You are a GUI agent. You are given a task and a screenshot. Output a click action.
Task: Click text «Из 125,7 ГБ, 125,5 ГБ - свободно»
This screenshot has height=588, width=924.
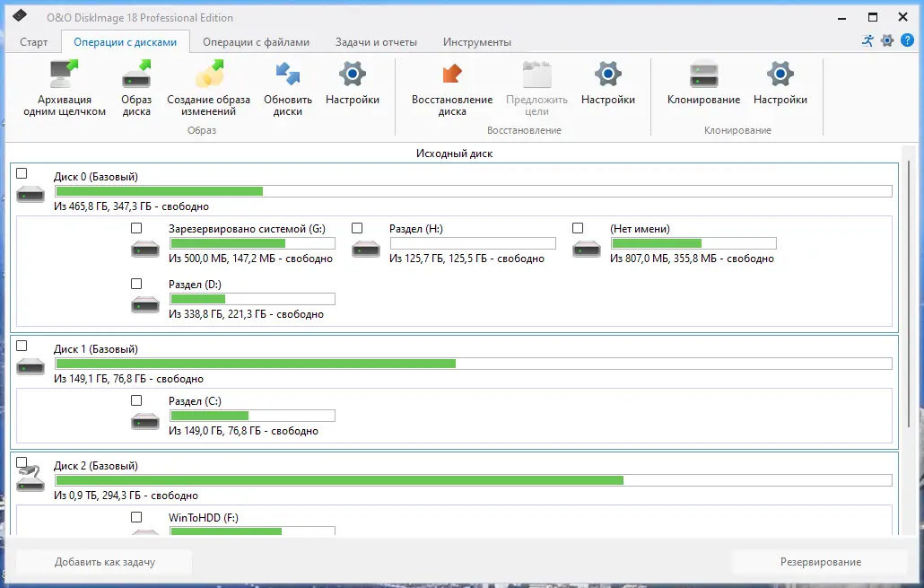point(466,259)
